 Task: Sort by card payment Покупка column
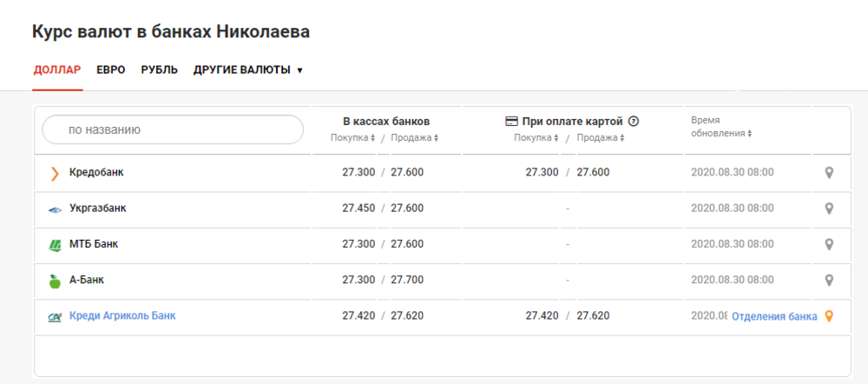tap(536, 138)
